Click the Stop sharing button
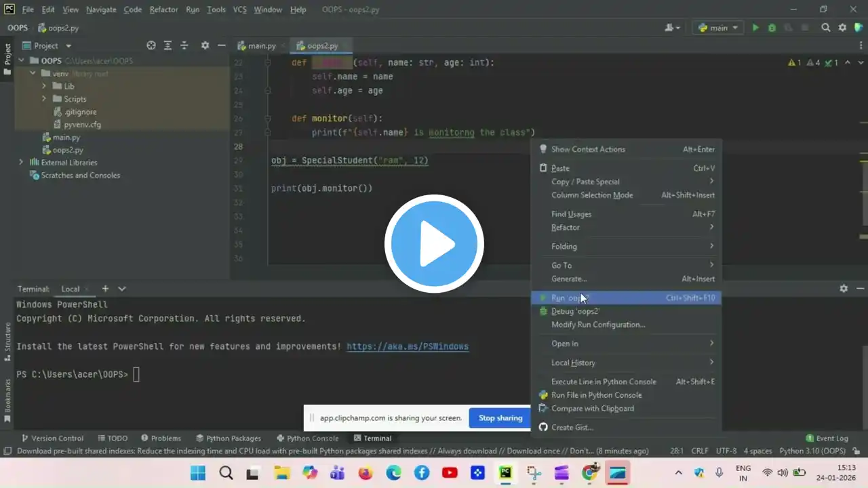The height and width of the screenshot is (488, 868). [500, 418]
